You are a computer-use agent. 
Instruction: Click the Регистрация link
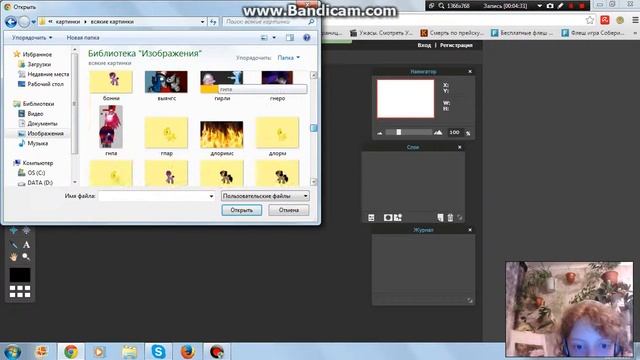456,45
